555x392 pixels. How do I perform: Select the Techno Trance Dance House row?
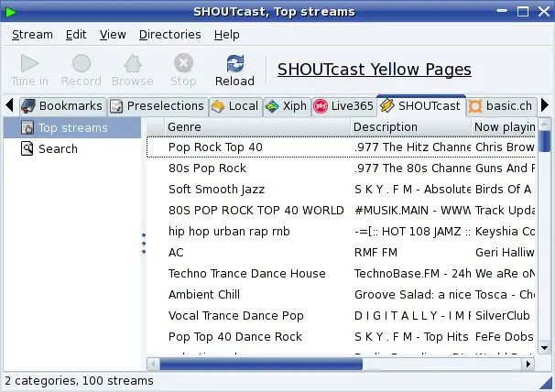[341, 273]
